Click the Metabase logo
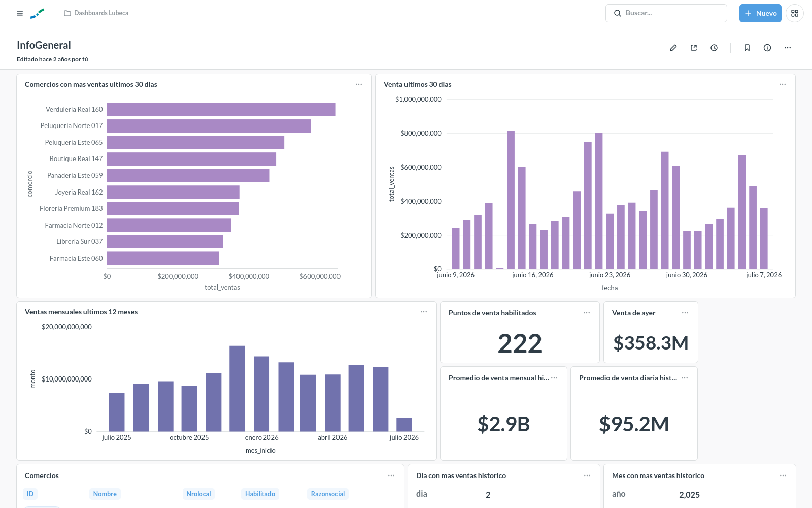Screen dimensions: 812x508 click(38, 13)
